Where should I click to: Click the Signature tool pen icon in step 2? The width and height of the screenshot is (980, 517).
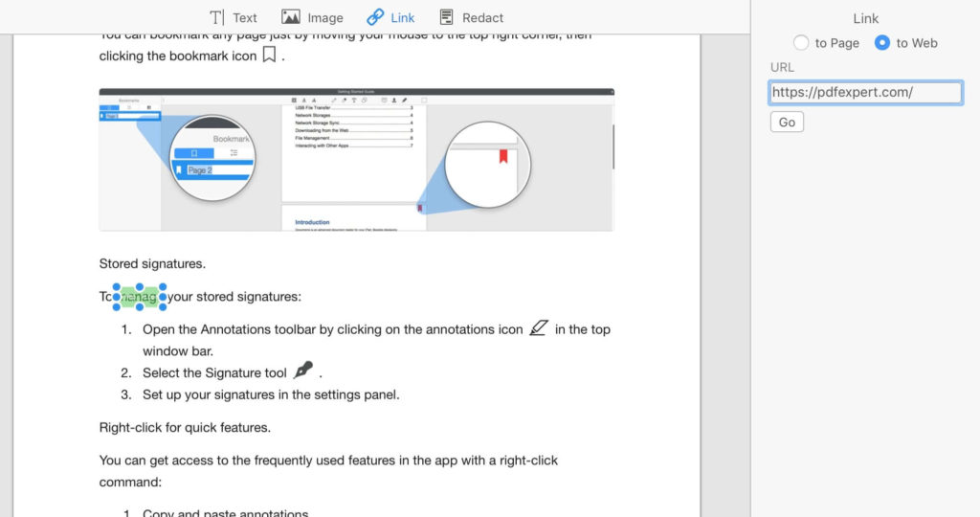pos(303,371)
